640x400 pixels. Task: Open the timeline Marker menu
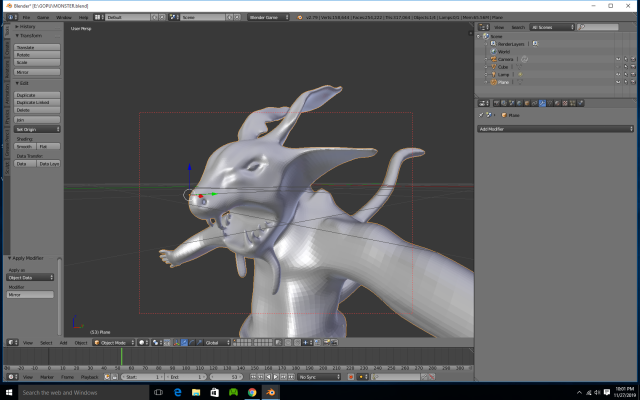[47, 377]
